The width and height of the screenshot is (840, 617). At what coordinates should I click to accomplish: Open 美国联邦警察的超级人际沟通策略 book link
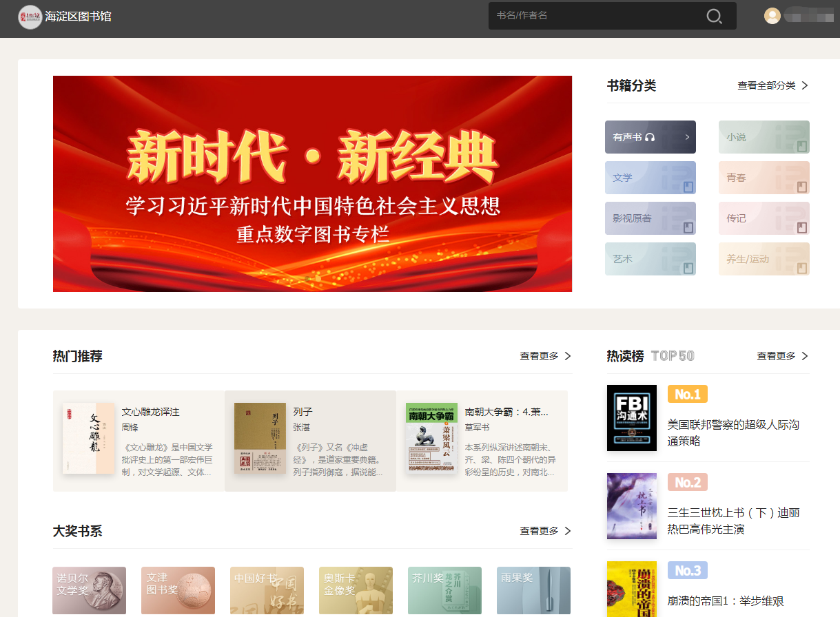733,432
